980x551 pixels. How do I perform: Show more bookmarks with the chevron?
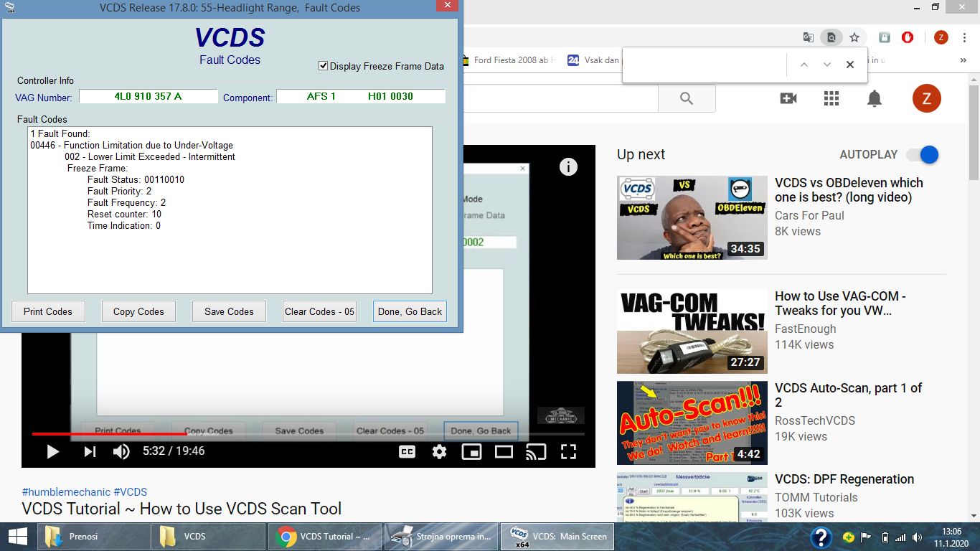[x=963, y=61]
